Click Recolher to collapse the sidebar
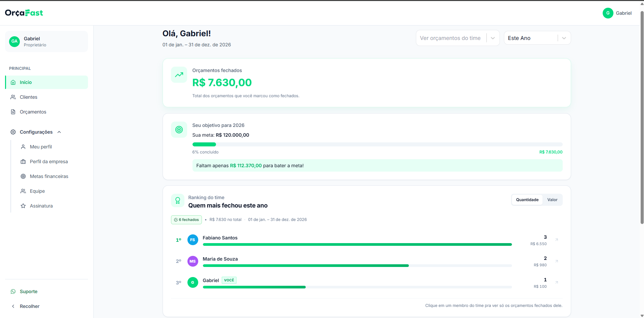Viewport: 644px width, 318px height. 30,306
